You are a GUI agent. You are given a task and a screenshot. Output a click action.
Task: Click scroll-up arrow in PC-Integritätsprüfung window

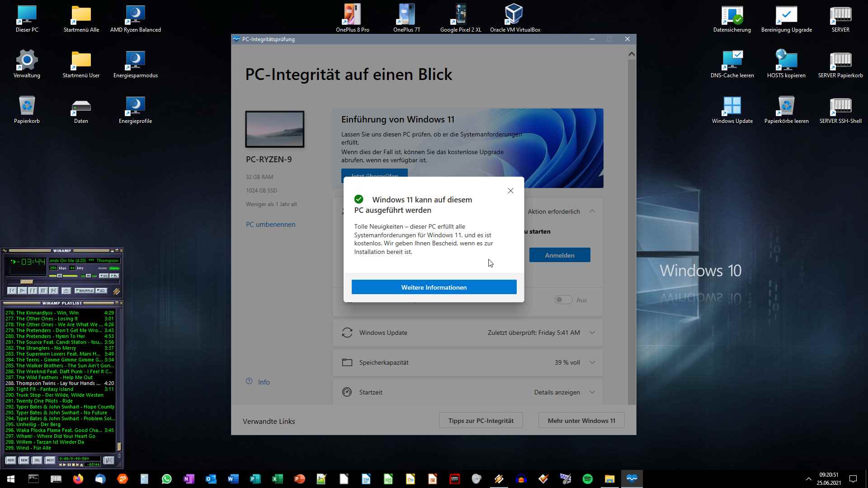(632, 54)
